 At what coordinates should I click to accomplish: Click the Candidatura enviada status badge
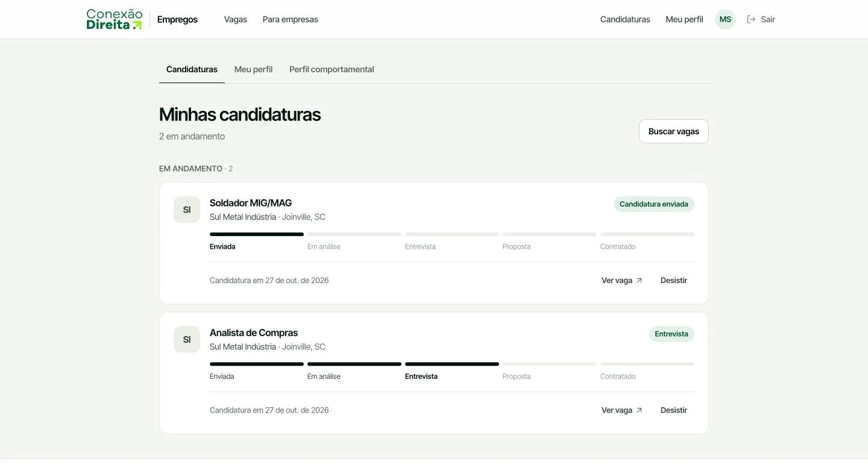pyautogui.click(x=654, y=204)
